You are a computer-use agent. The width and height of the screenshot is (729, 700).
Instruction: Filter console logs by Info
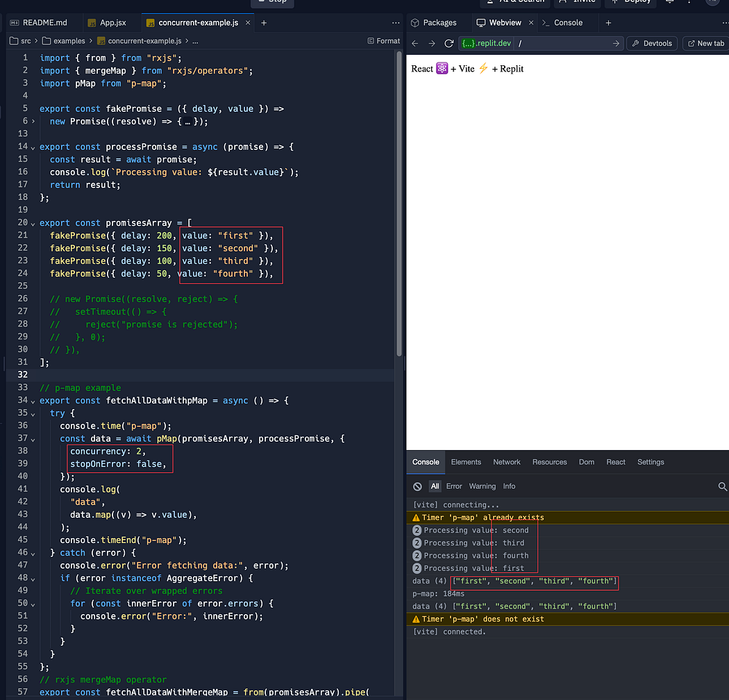509,486
